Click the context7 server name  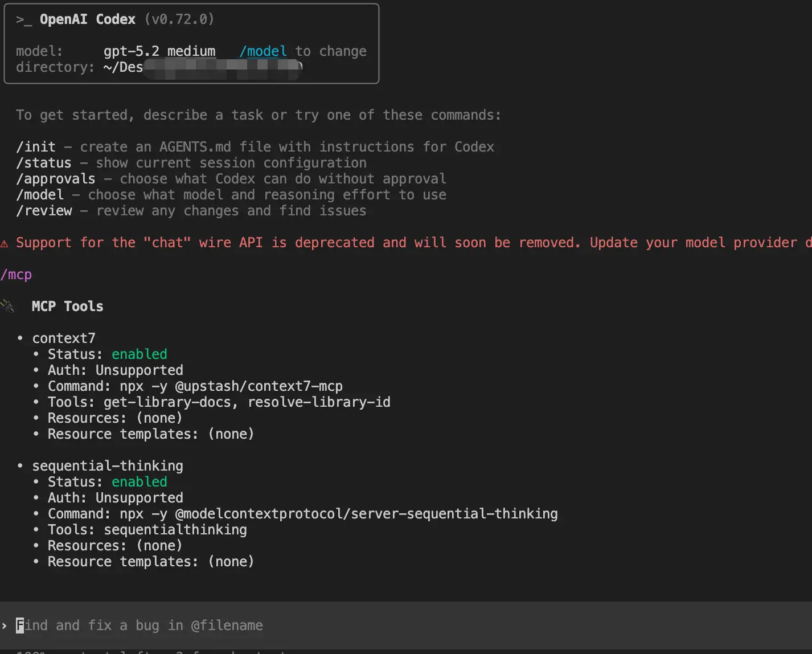coord(63,338)
